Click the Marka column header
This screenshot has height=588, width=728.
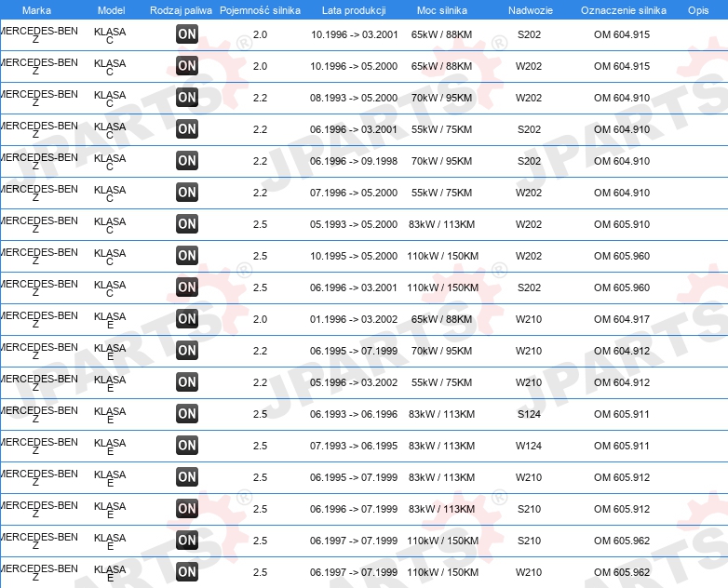click(36, 10)
